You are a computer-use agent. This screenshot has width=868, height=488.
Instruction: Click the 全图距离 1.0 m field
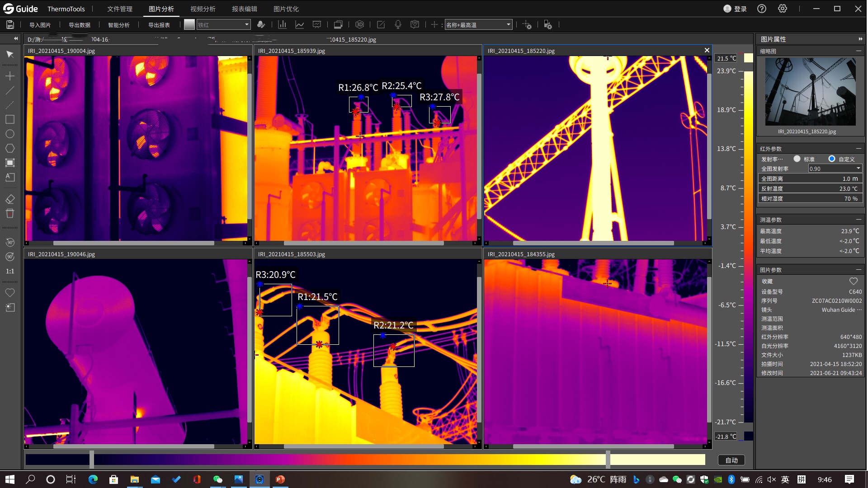pos(810,178)
